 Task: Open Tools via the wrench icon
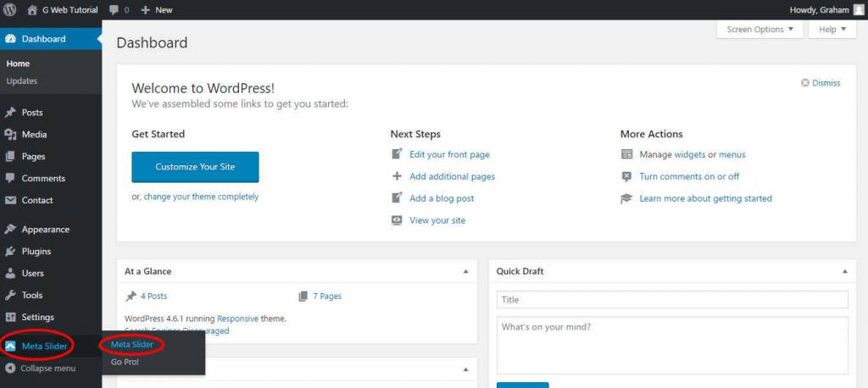click(x=10, y=296)
